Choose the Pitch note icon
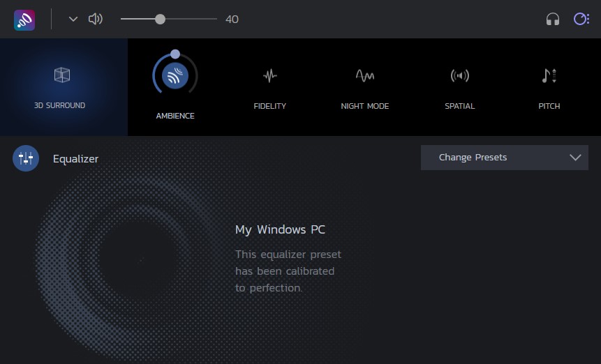Viewport: 601px width, 364px height. [x=549, y=75]
